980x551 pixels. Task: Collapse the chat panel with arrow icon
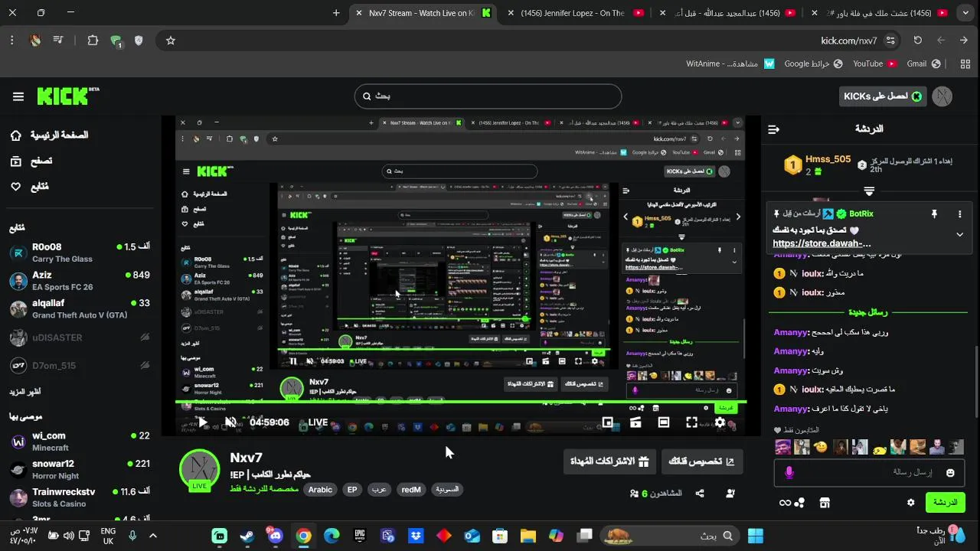(x=773, y=129)
